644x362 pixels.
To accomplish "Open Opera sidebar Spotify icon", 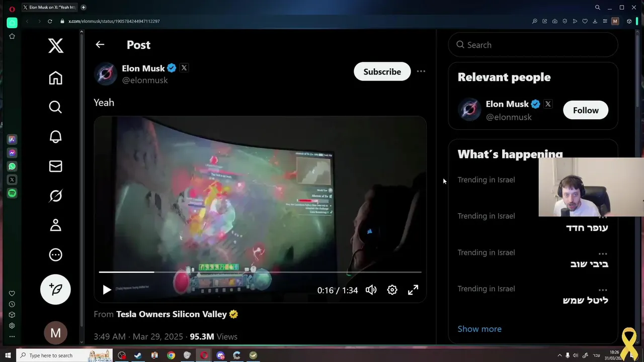I will click(x=12, y=193).
